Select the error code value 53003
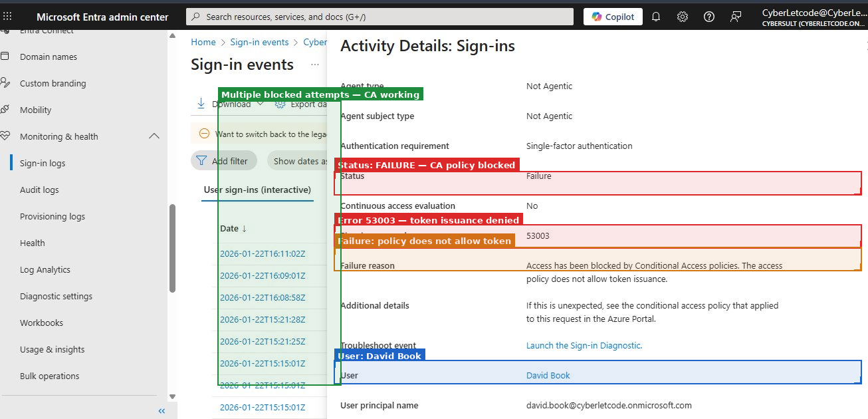Image resolution: width=868 pixels, height=419 pixels. [x=538, y=235]
